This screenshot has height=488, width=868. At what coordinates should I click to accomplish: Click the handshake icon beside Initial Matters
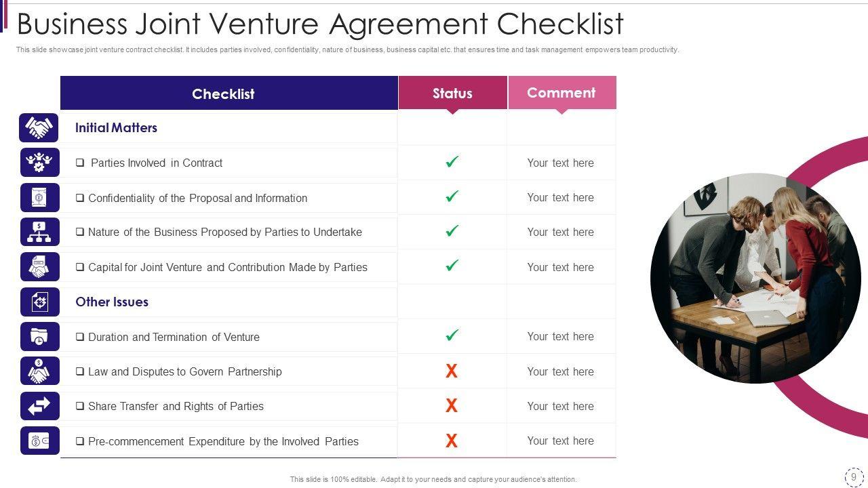(x=39, y=127)
